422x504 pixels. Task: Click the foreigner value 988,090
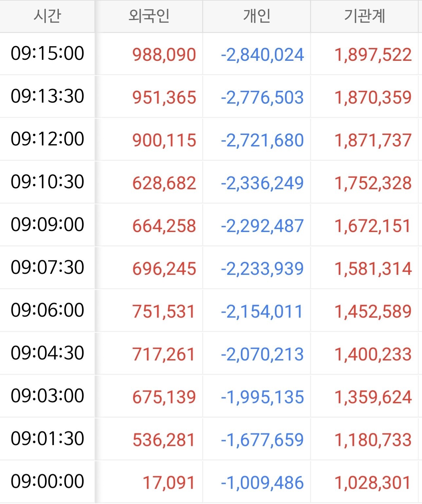tap(164, 55)
